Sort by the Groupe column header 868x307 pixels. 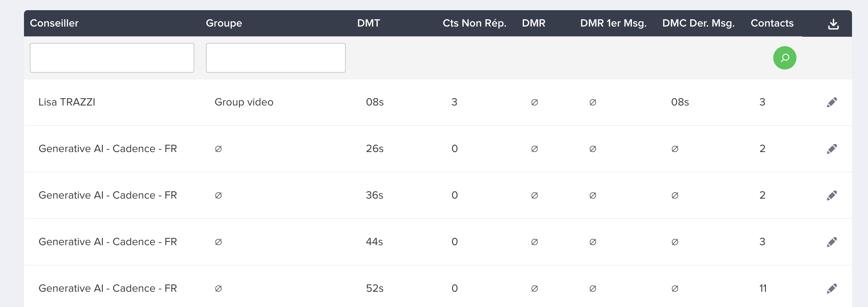[x=224, y=23]
